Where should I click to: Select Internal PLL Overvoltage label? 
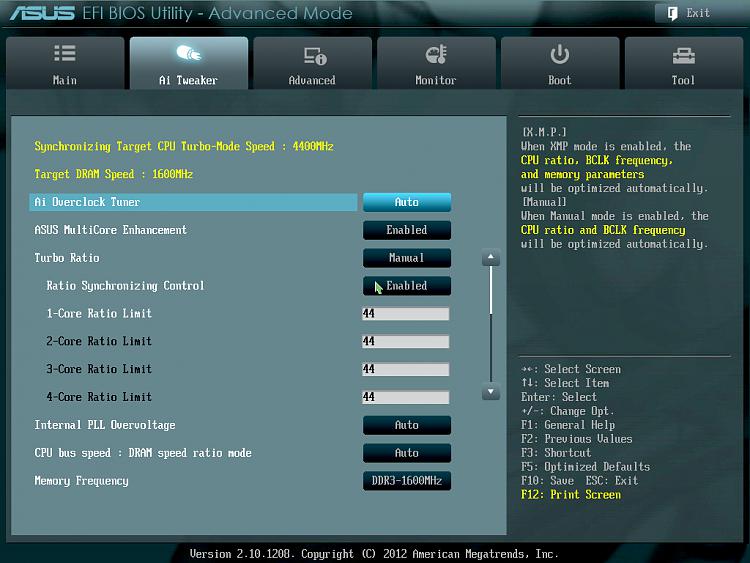click(x=105, y=425)
